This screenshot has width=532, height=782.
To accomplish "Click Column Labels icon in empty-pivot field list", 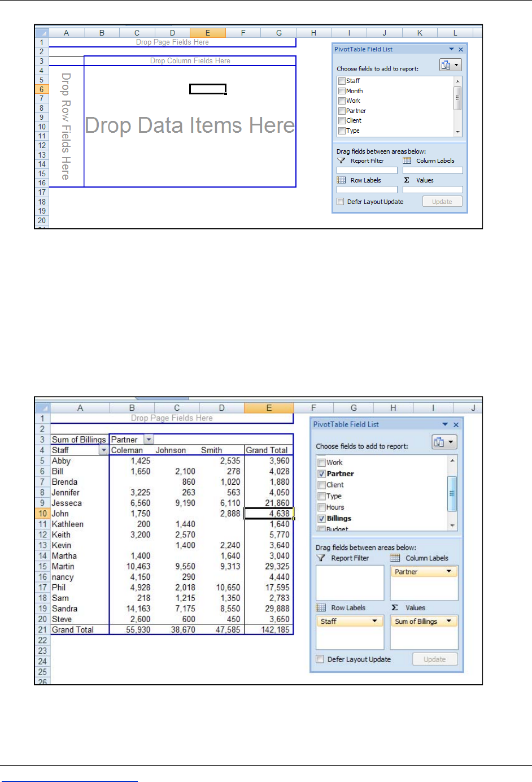I will [407, 161].
